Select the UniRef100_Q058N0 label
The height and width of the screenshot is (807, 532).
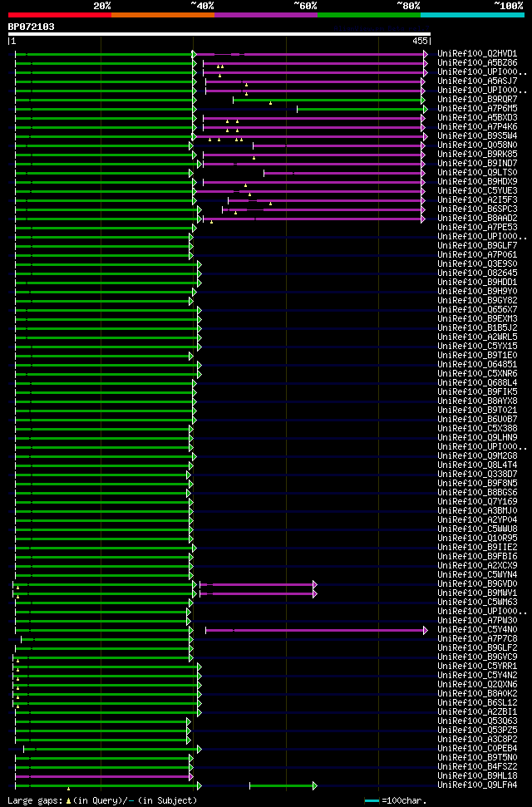(x=477, y=145)
